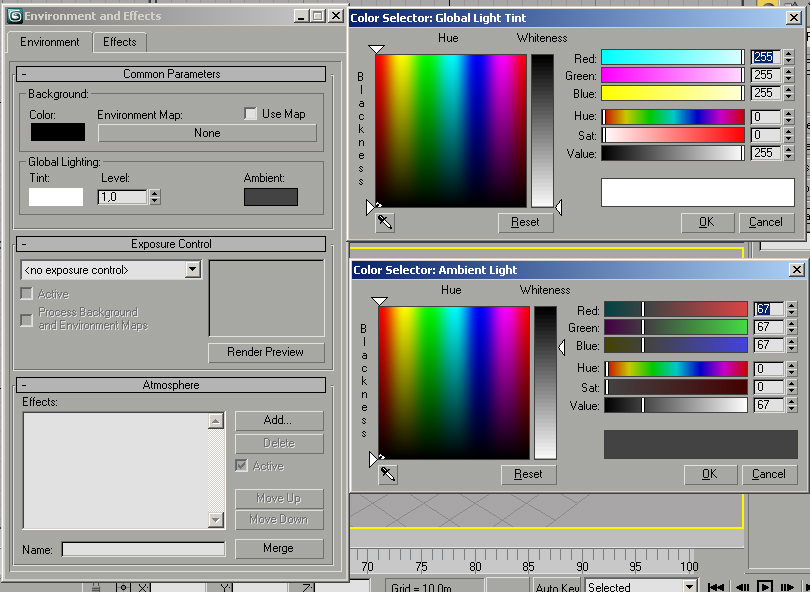This screenshot has height=592, width=810.
Task: Click Value slider in Global Light Tint
Action: click(x=673, y=153)
